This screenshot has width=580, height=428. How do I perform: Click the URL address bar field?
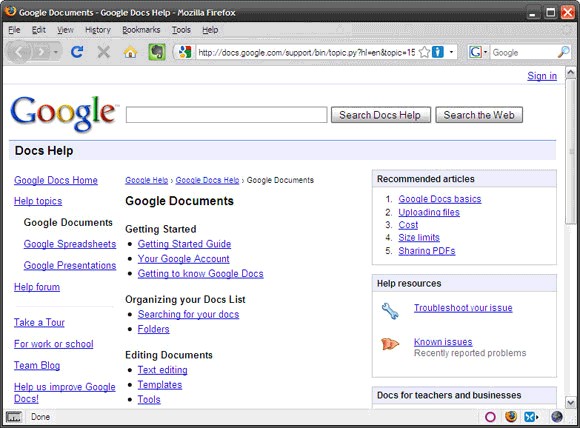pyautogui.click(x=307, y=52)
